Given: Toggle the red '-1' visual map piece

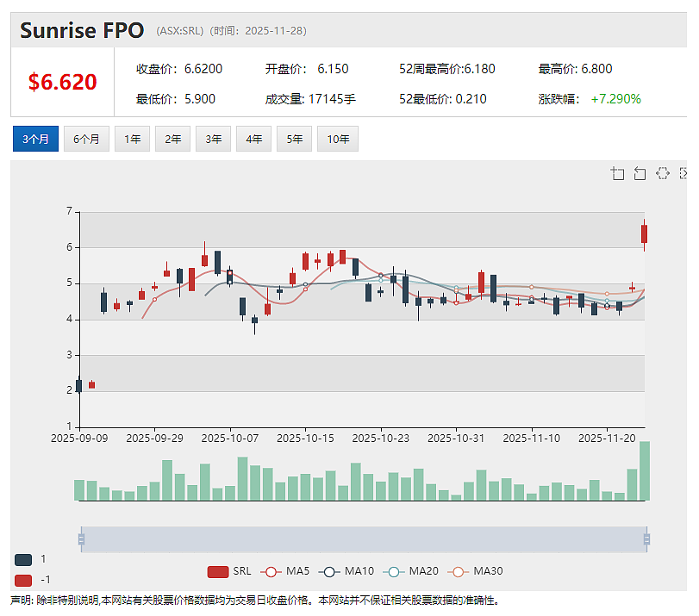Looking at the screenshot, I should point(23,581).
